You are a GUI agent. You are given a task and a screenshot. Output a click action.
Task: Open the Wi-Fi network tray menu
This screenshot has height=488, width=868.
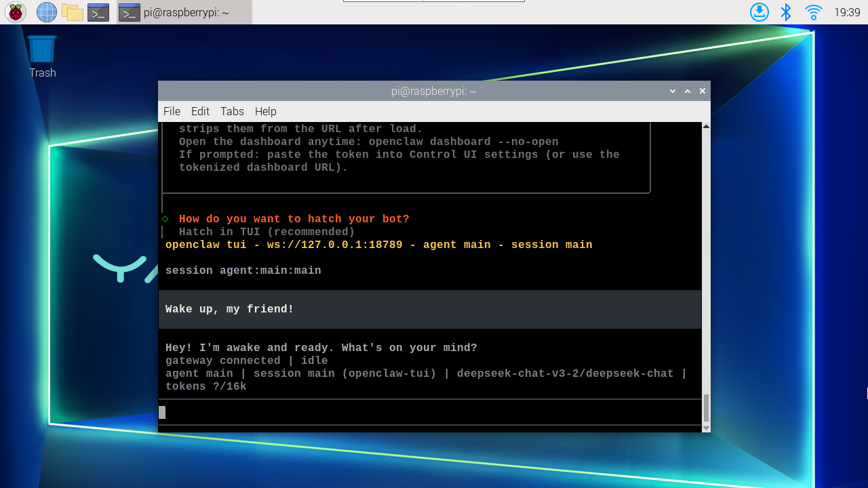click(813, 12)
